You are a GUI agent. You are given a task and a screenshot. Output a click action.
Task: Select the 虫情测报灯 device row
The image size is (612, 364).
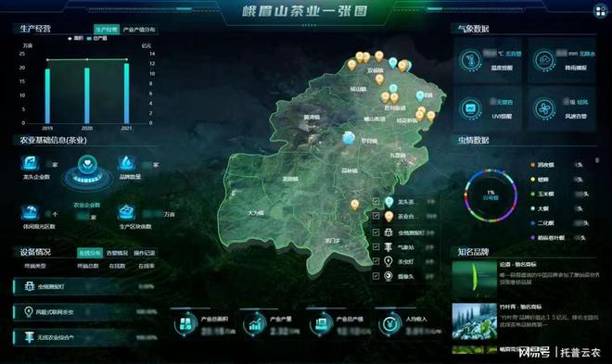pos(85,286)
